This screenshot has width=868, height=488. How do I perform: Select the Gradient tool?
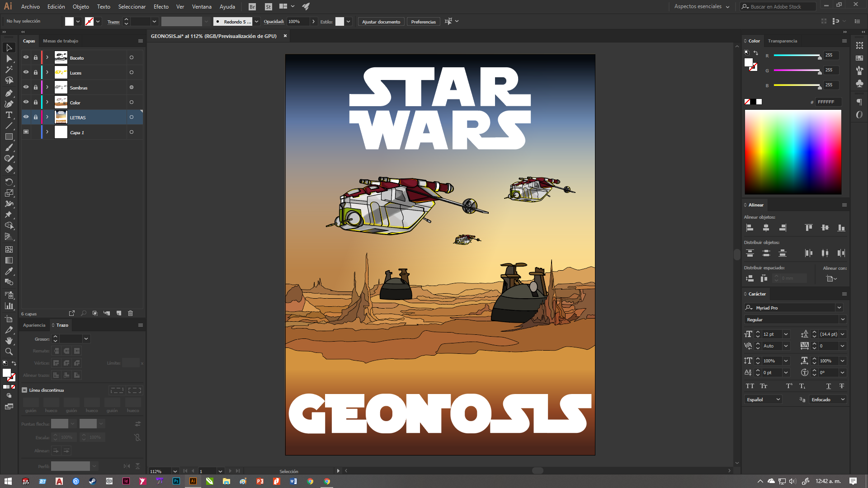point(9,260)
